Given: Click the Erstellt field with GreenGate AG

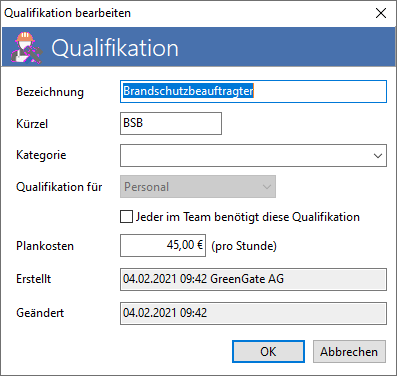Looking at the screenshot, I should click(x=253, y=279).
